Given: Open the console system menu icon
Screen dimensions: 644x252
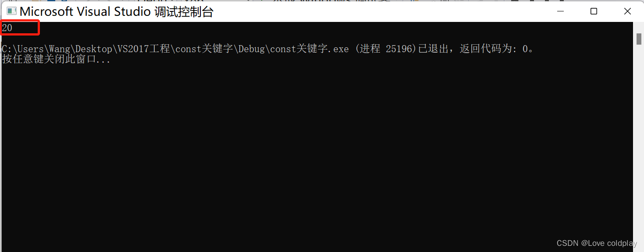Looking at the screenshot, I should [x=11, y=12].
